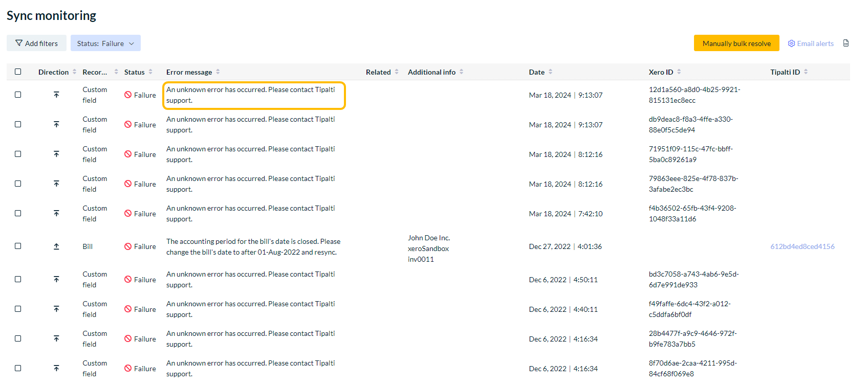Image resolution: width=868 pixels, height=386 pixels.
Task: Click the sort arrows on Record column
Action: click(x=116, y=72)
